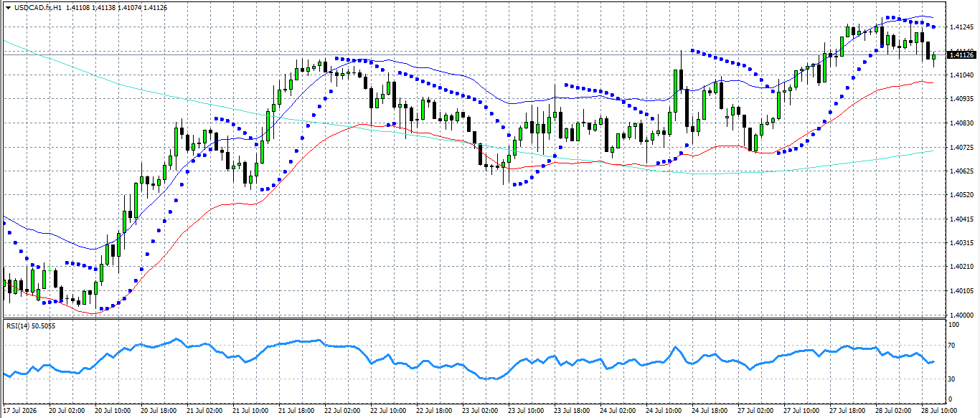Click the 20 Jul 18:00 time label
The image size is (980, 418).
[x=160, y=412]
